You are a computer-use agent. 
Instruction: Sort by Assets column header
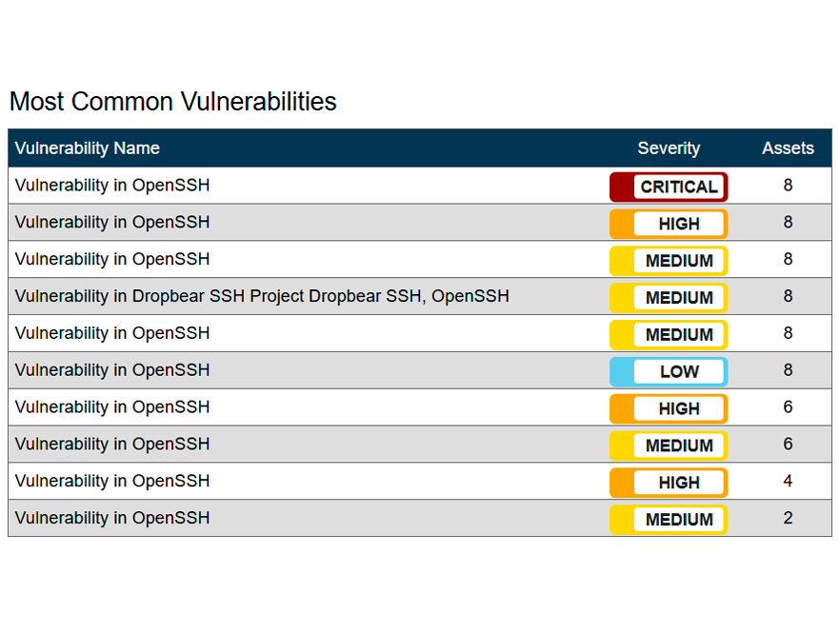click(788, 149)
